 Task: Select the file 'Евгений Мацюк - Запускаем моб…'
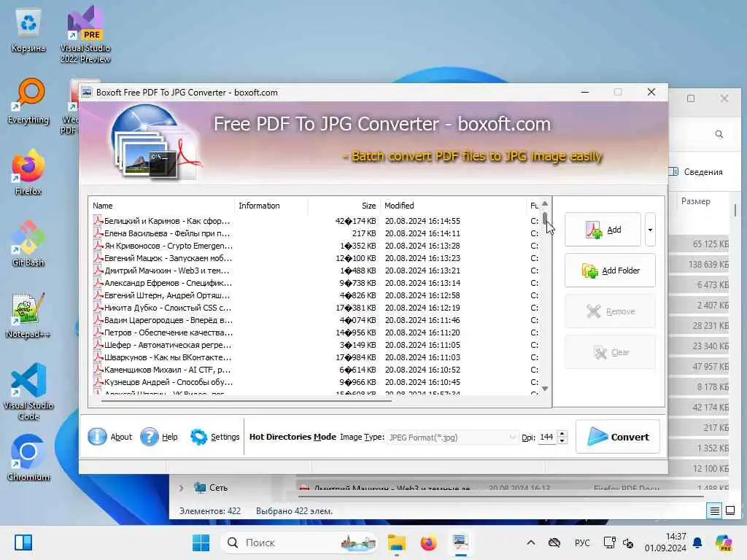click(168, 258)
